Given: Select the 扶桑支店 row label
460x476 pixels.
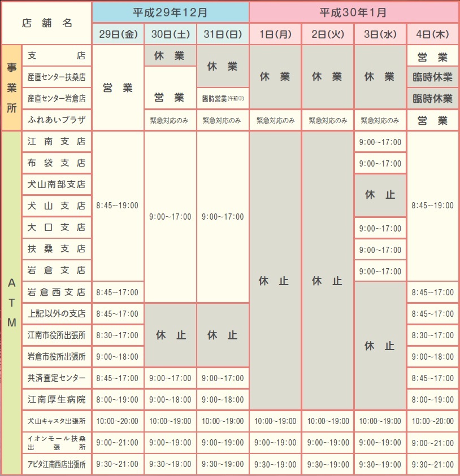Looking at the screenshot, I should tap(57, 249).
